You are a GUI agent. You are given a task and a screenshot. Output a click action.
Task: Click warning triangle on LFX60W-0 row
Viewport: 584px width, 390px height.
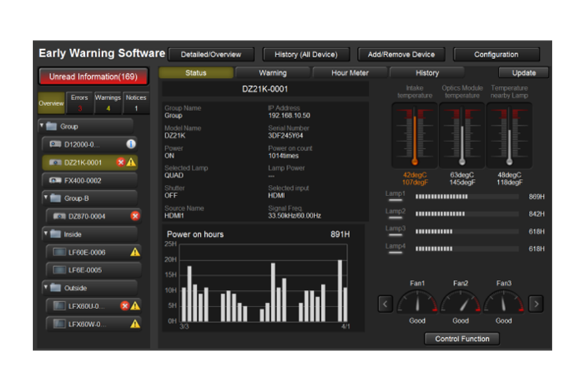(135, 324)
